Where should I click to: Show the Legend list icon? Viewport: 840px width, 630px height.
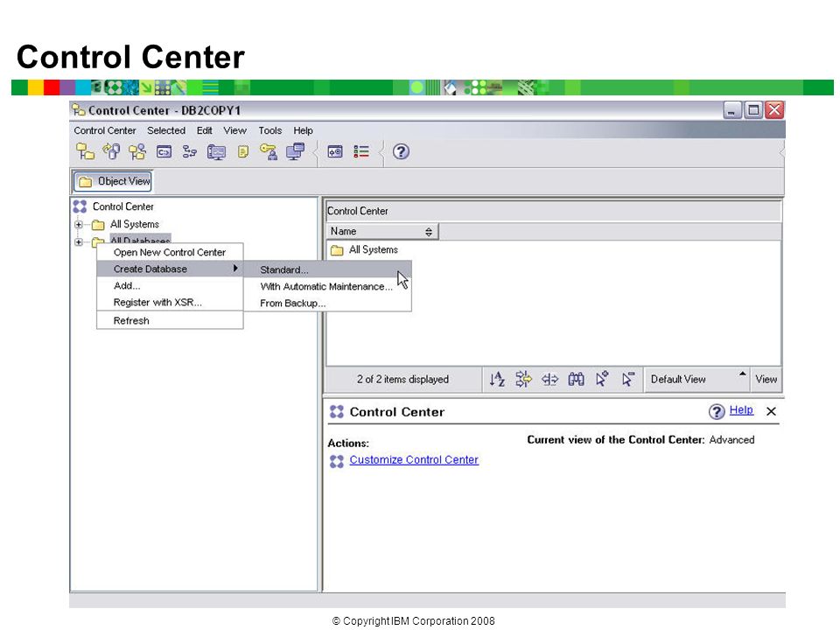361,152
